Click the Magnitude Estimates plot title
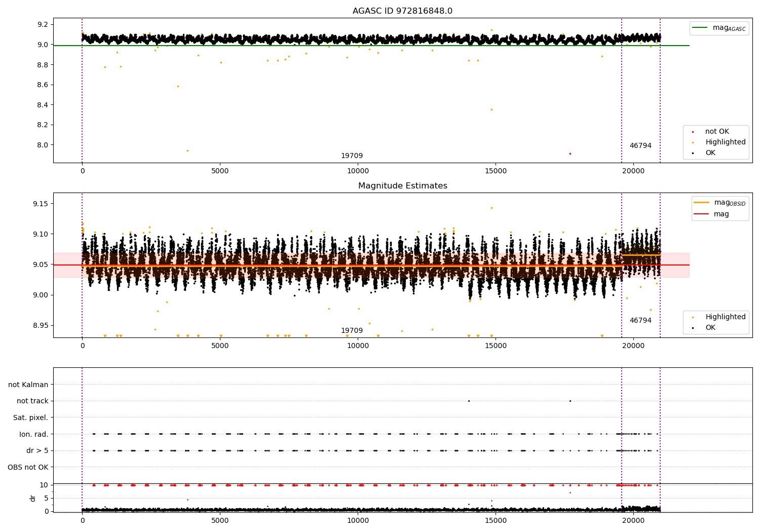 click(402, 186)
